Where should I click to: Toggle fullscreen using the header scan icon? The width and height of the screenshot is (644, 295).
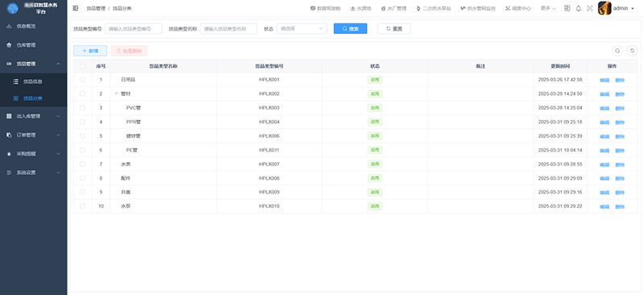coord(590,8)
